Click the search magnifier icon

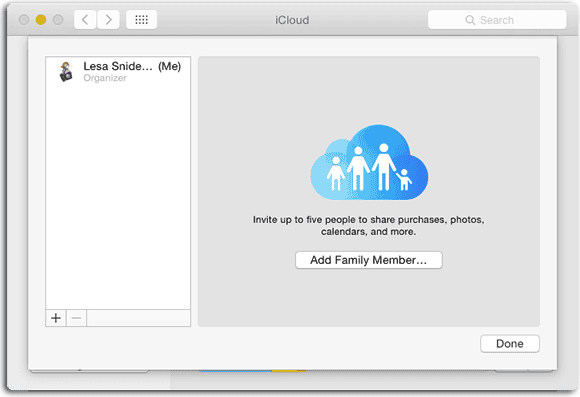tap(470, 20)
